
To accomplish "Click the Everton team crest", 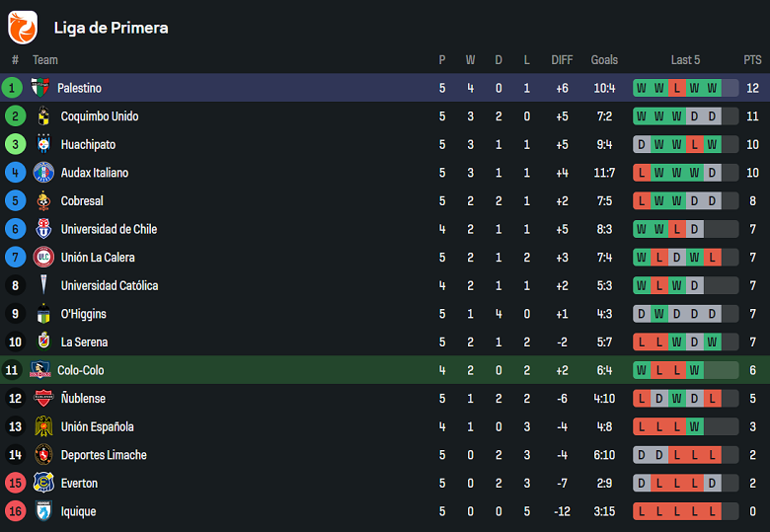I will coord(43,484).
